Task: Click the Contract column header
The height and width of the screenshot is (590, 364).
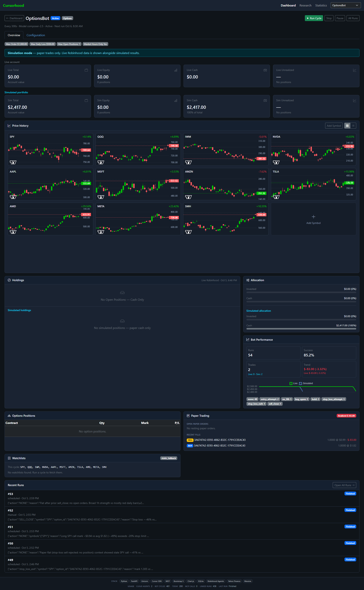Action: click(x=12, y=423)
